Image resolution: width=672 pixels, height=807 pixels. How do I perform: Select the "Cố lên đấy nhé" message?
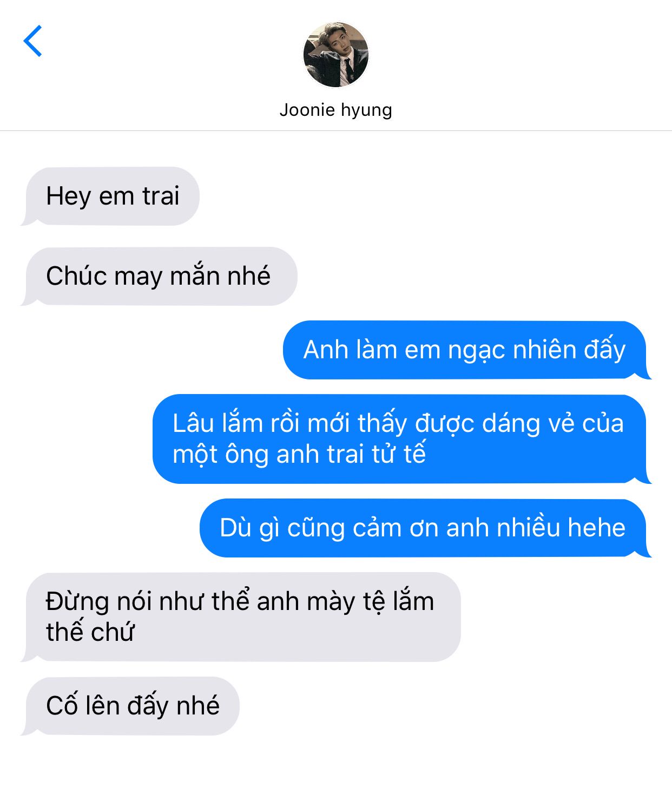click(x=130, y=706)
